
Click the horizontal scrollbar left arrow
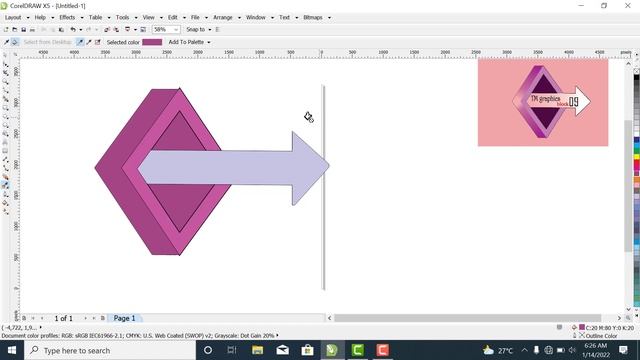329,318
